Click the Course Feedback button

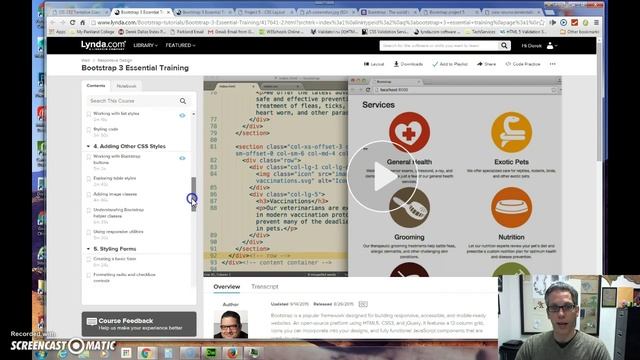[x=139, y=324]
